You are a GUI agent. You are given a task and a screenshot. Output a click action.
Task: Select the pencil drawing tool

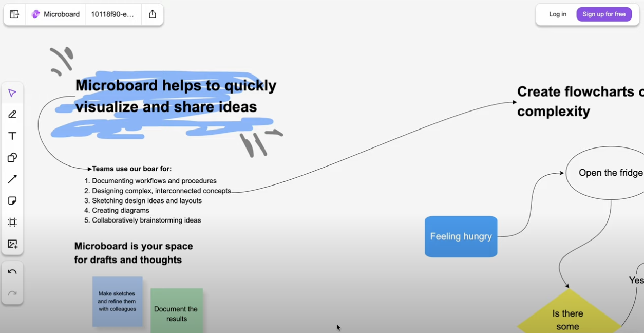click(12, 114)
